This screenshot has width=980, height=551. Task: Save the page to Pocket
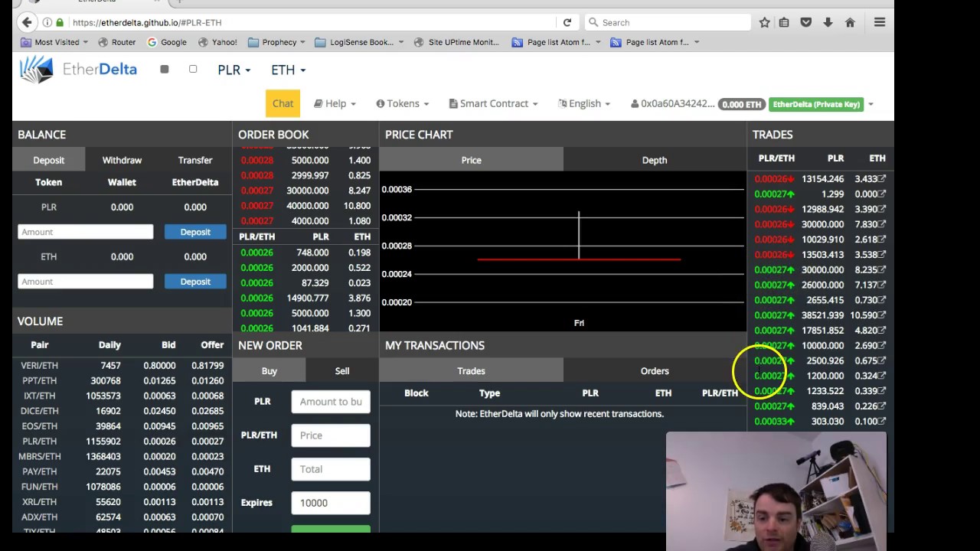805,22
